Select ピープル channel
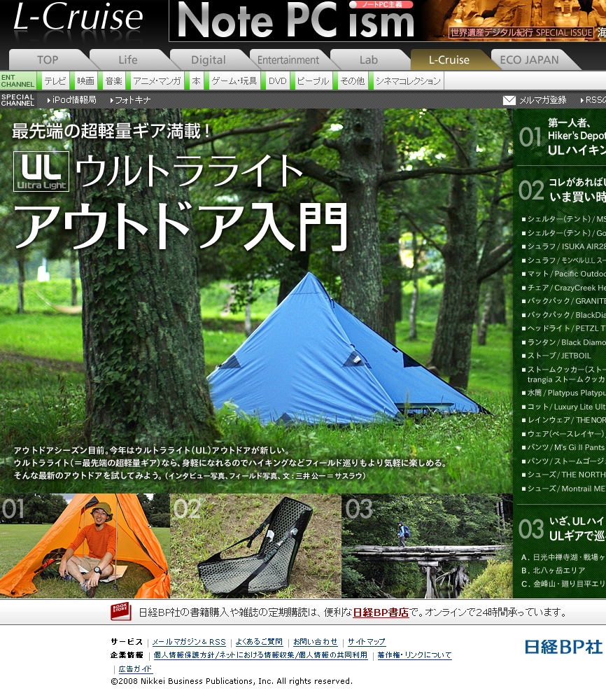606x700 pixels. click(x=313, y=80)
